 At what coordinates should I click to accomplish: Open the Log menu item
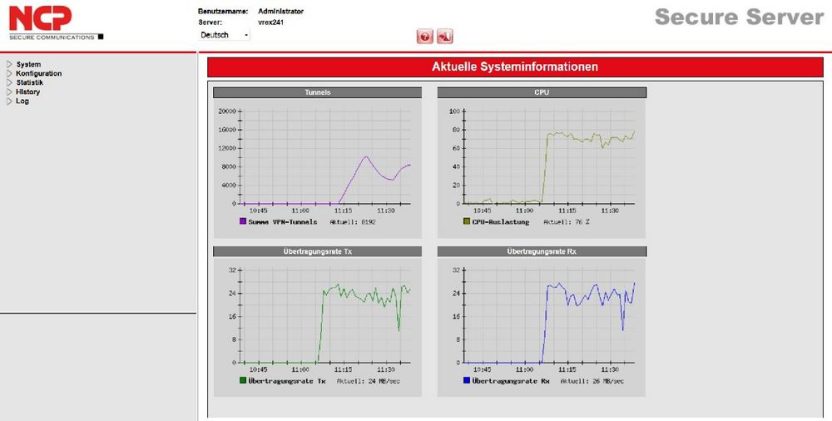22,100
